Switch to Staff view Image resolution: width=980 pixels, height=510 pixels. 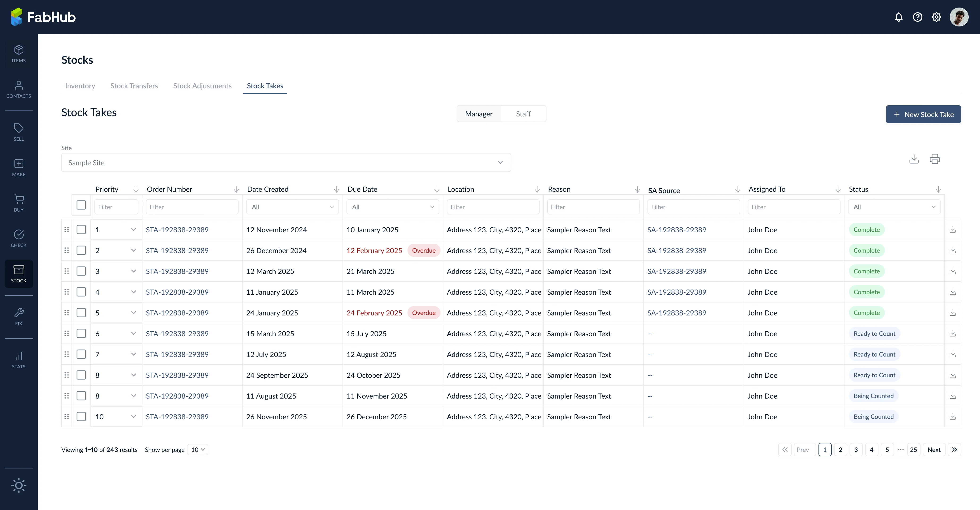pyautogui.click(x=523, y=114)
